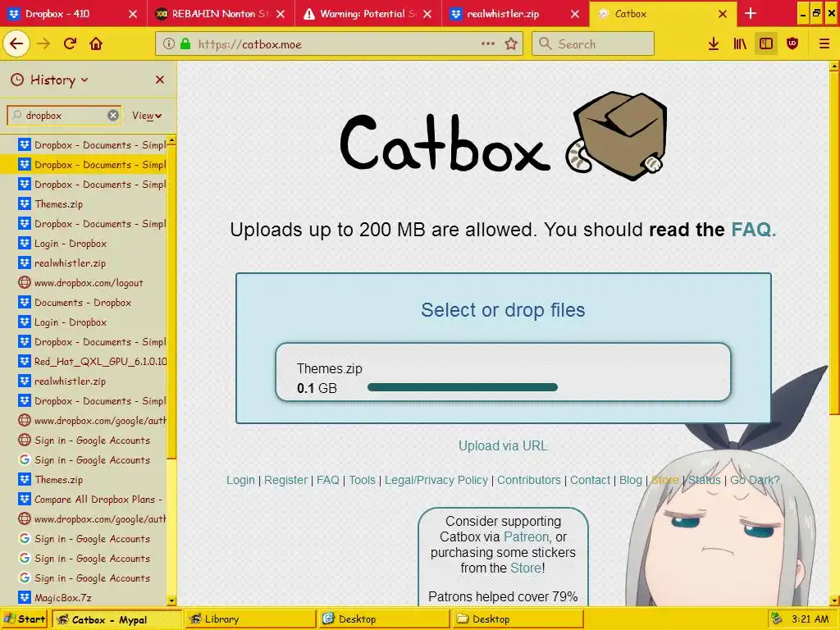
Task: Open the FAQ link in headline
Action: tap(753, 230)
